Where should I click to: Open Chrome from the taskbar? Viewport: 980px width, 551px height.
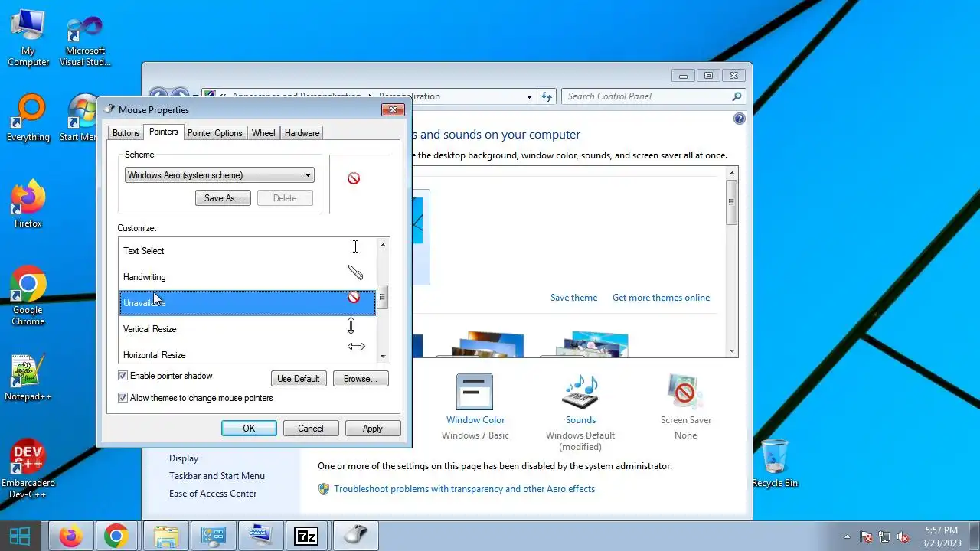[x=116, y=536]
